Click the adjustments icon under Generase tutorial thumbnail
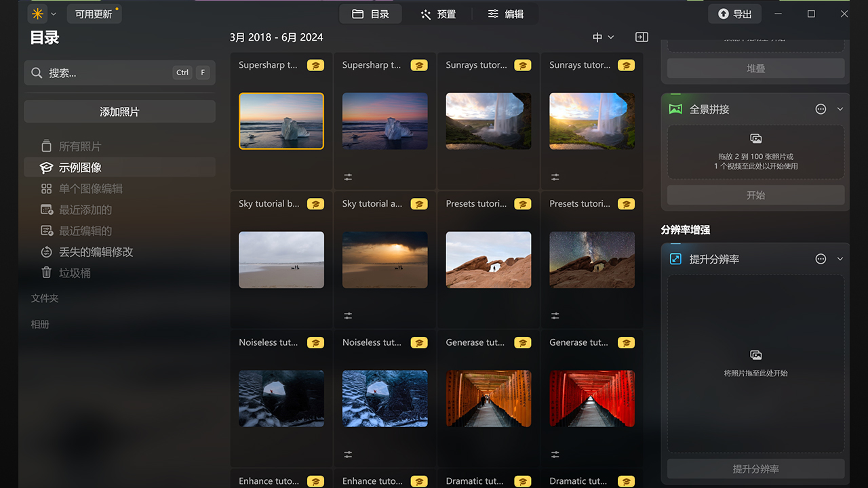The height and width of the screenshot is (488, 868). point(555,454)
